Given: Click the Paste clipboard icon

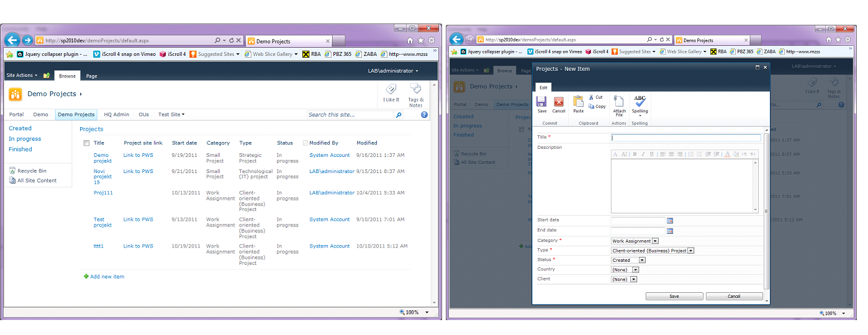Looking at the screenshot, I should pyautogui.click(x=578, y=103).
